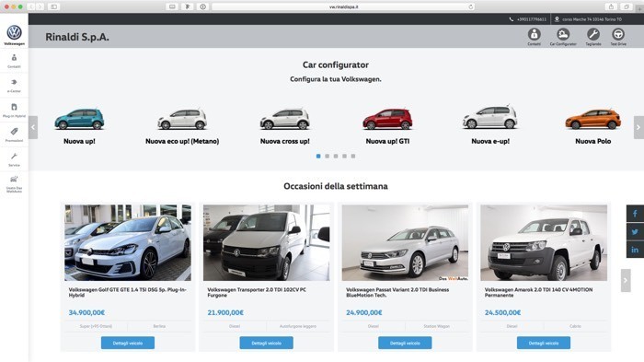Click the phone number +390117796611
644x362 pixels.
(532, 19)
